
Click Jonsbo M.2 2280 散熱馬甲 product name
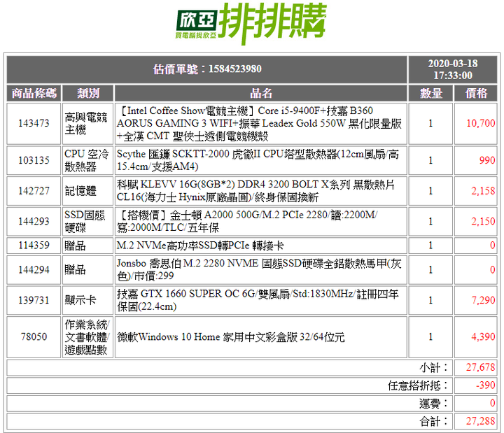coord(259,269)
